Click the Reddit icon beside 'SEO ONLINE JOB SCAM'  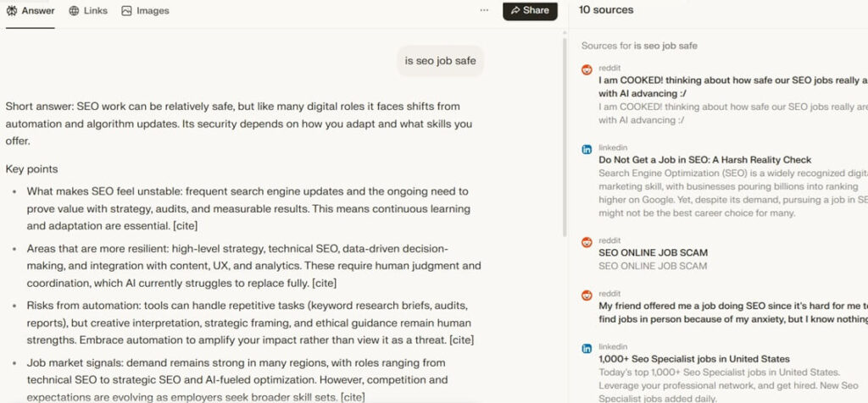pyautogui.click(x=587, y=242)
